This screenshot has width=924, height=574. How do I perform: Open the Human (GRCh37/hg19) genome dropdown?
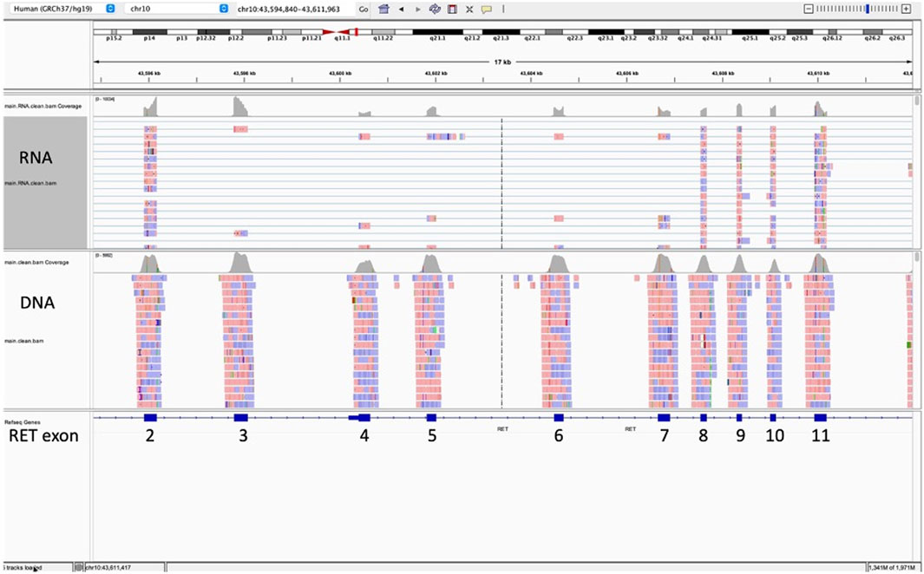click(x=63, y=10)
